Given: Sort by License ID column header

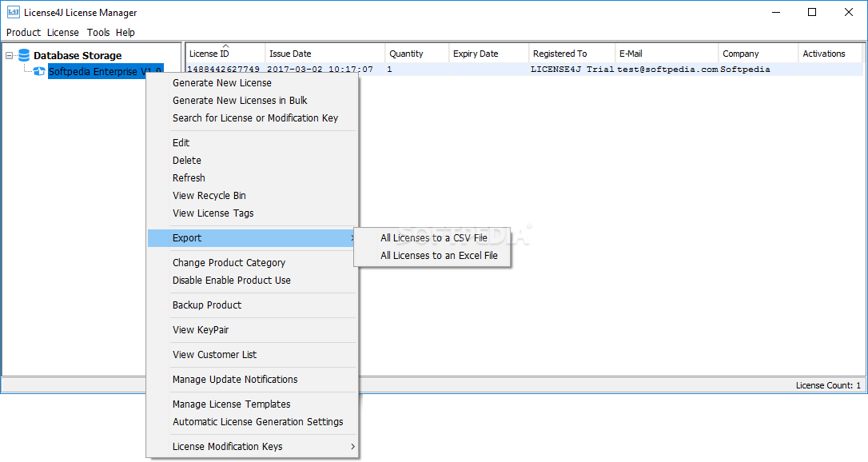Looking at the screenshot, I should [x=225, y=53].
